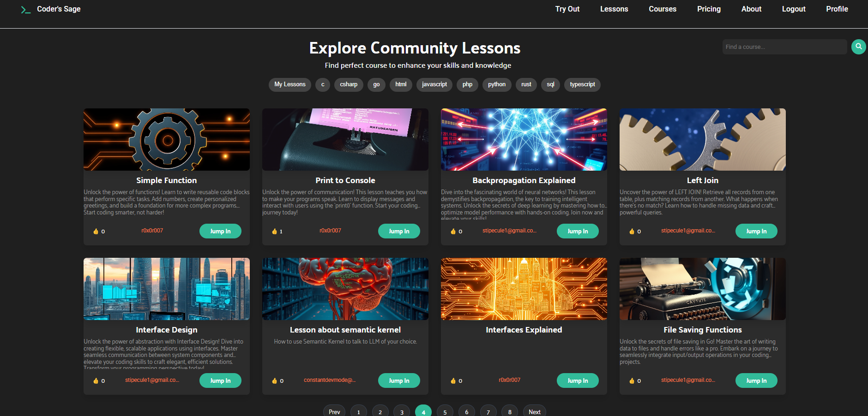
Task: Like the Simple Function lesson thumbs-up icon
Action: point(96,231)
